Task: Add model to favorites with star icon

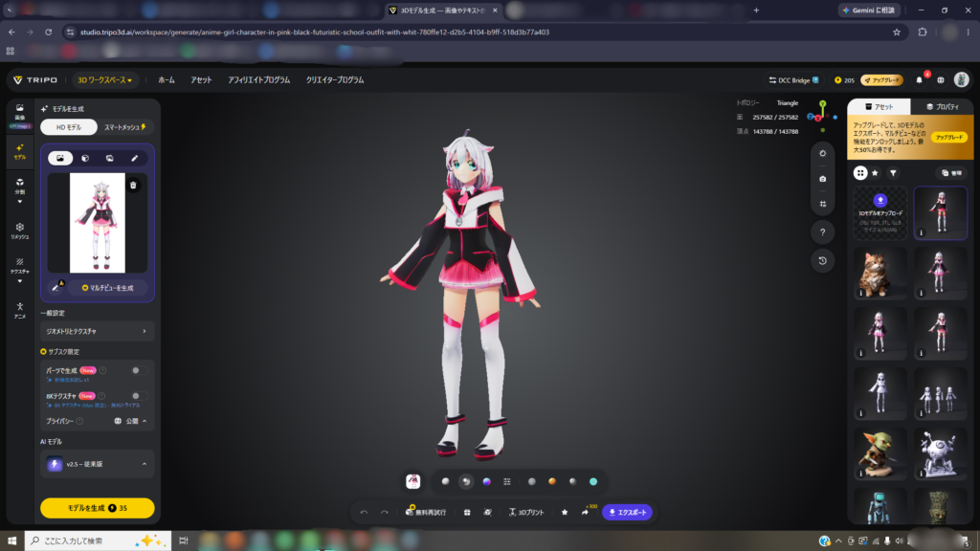Action: click(x=565, y=513)
